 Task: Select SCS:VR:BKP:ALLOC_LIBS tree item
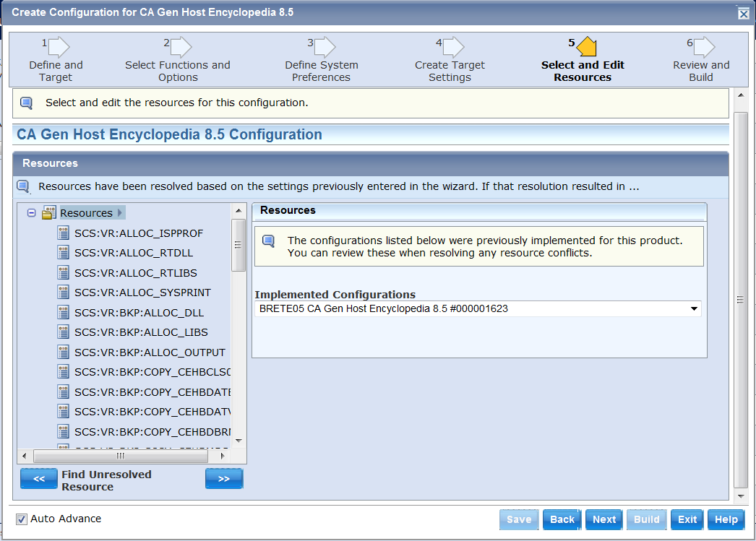[x=141, y=332]
